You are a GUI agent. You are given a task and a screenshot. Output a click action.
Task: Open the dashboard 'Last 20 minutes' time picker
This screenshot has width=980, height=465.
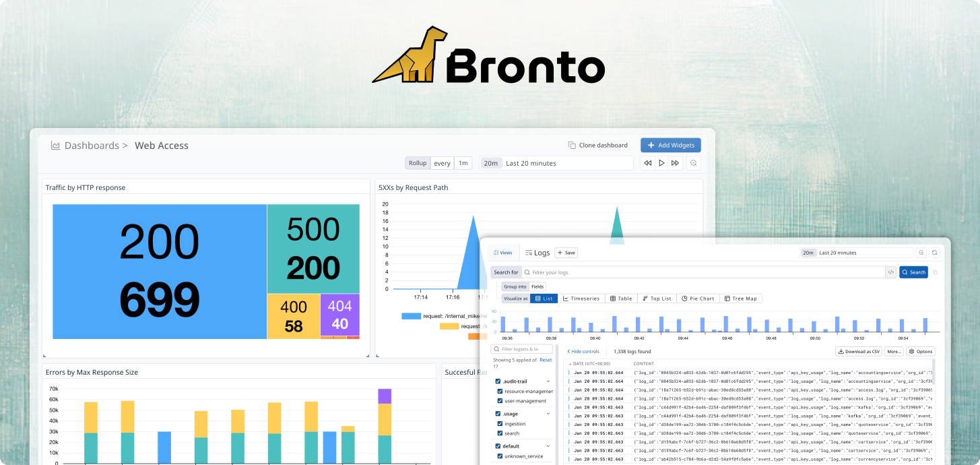click(x=556, y=163)
